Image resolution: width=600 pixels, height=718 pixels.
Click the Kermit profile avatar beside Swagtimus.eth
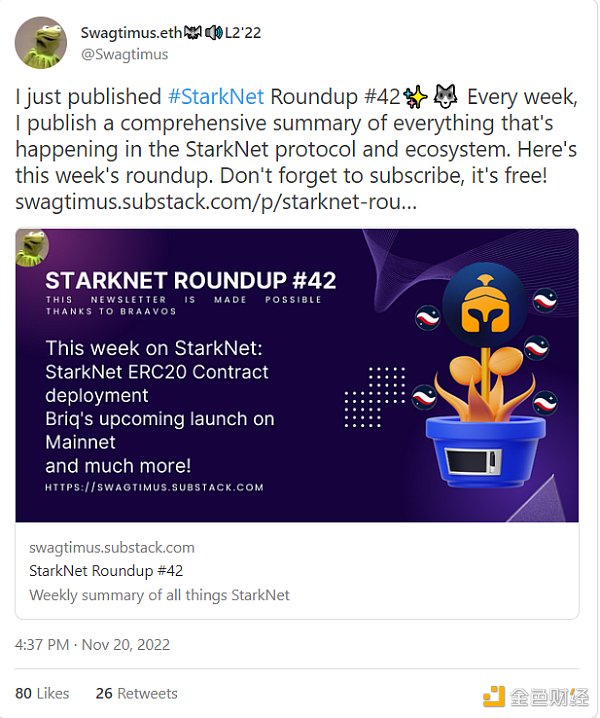[40, 43]
